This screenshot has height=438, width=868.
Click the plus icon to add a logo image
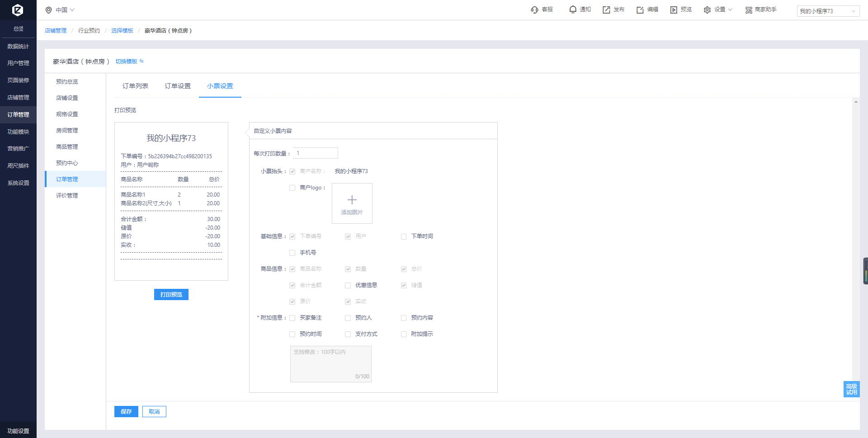point(352,200)
